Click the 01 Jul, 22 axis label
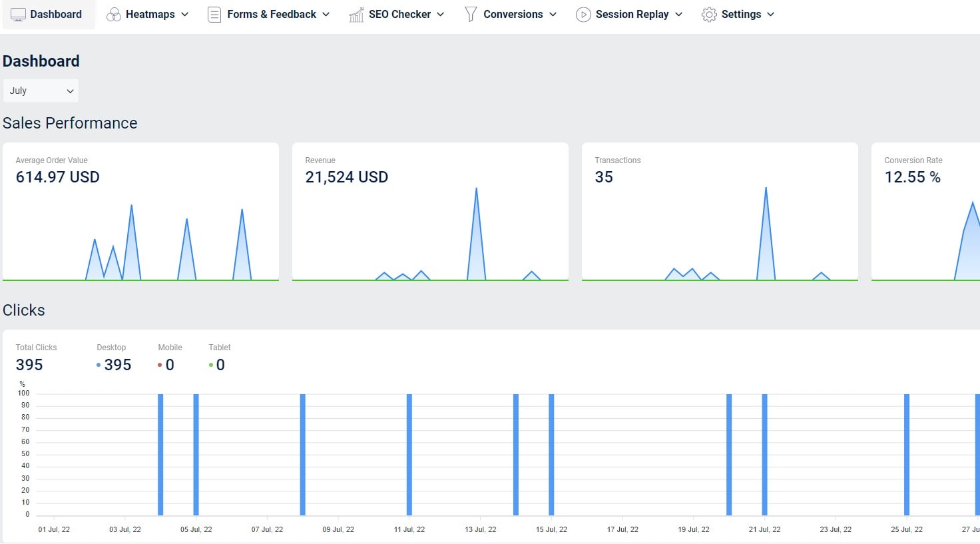This screenshot has height=544, width=980. pos(54,529)
